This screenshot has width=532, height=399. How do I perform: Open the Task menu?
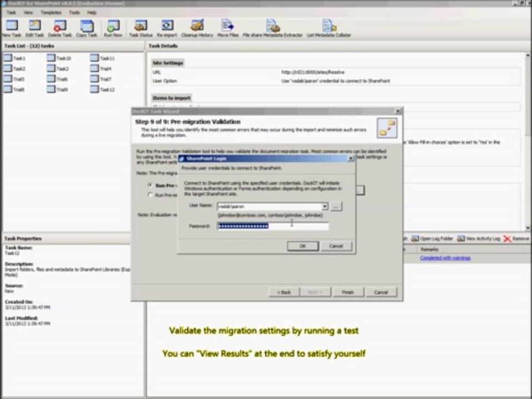[11, 13]
